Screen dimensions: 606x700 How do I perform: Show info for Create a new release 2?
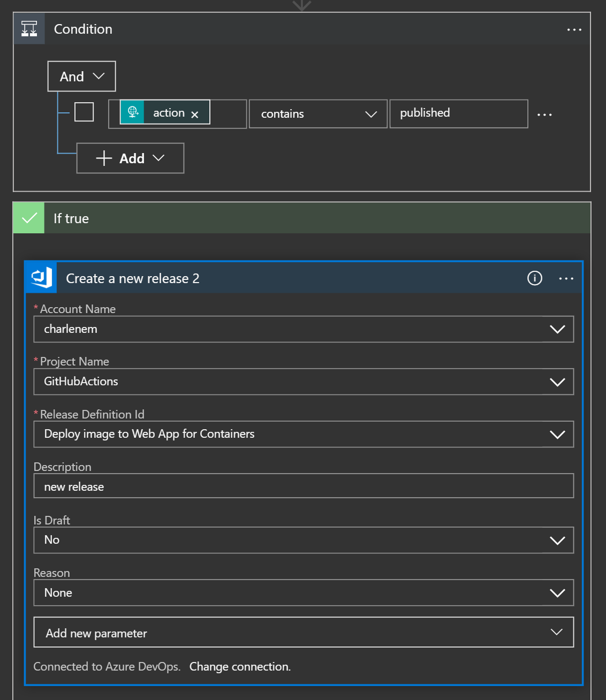[x=534, y=278]
